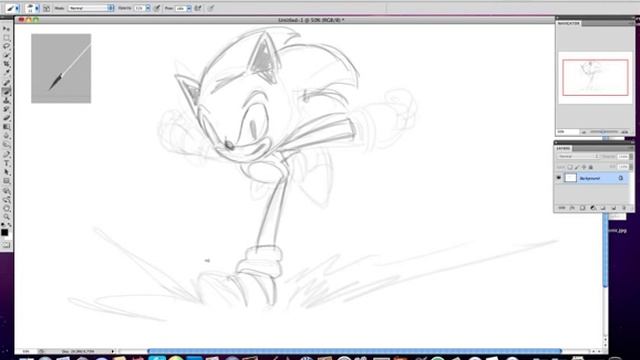Select the Spot Healing Brush tool
Screen dimensions: 640x360
[x=6, y=83]
